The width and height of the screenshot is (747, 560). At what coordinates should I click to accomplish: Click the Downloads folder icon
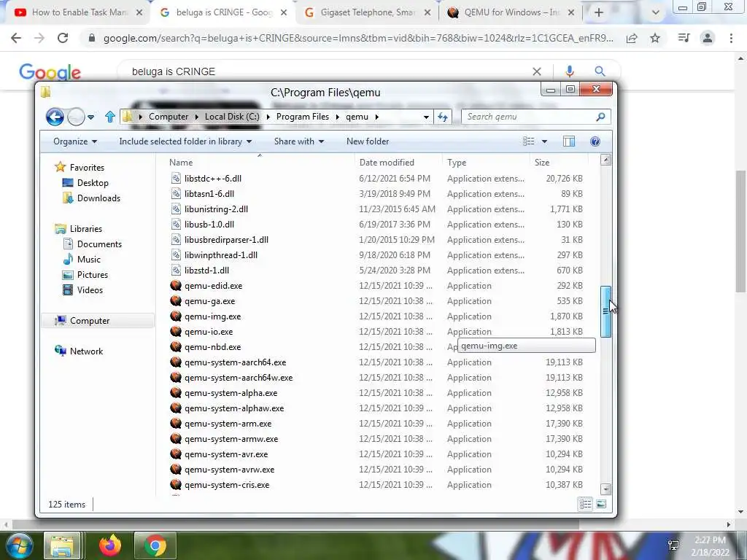(68, 198)
